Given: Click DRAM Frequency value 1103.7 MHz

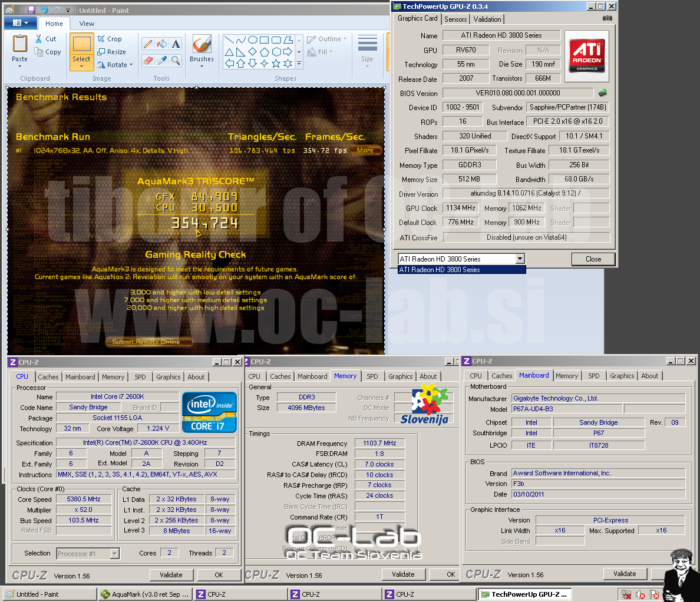Looking at the screenshot, I should coord(379,443).
